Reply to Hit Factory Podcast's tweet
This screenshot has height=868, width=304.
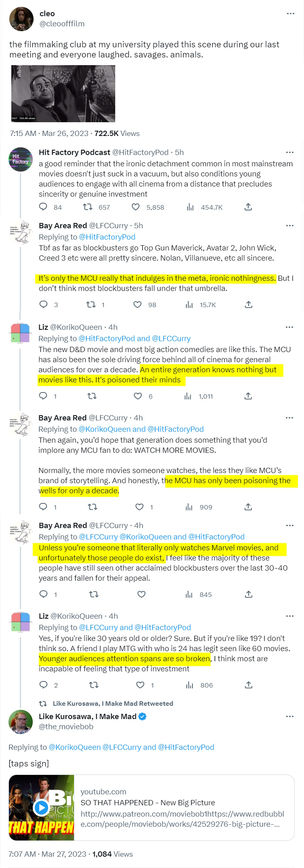(43, 207)
